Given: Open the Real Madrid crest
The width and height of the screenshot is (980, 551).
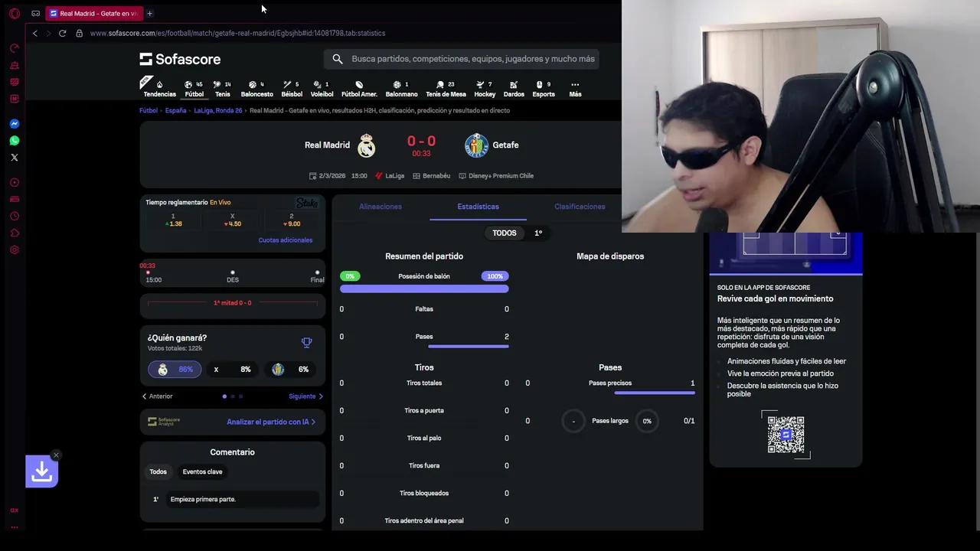Looking at the screenshot, I should click(x=367, y=145).
